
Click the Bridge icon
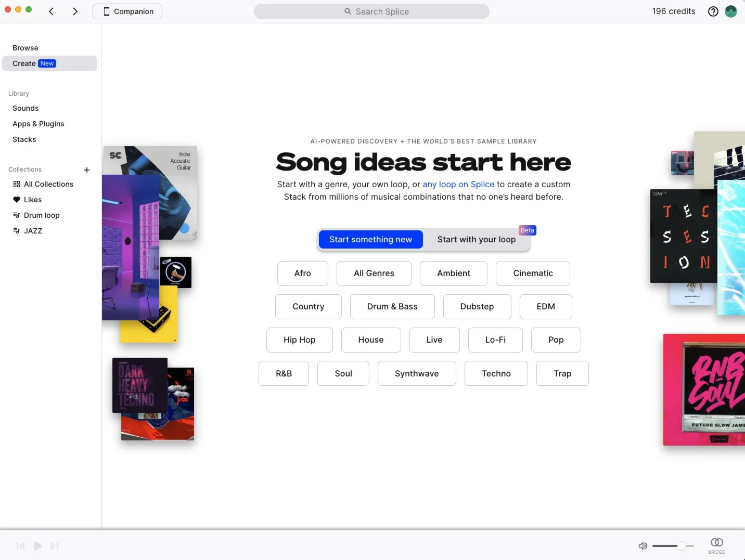(716, 545)
